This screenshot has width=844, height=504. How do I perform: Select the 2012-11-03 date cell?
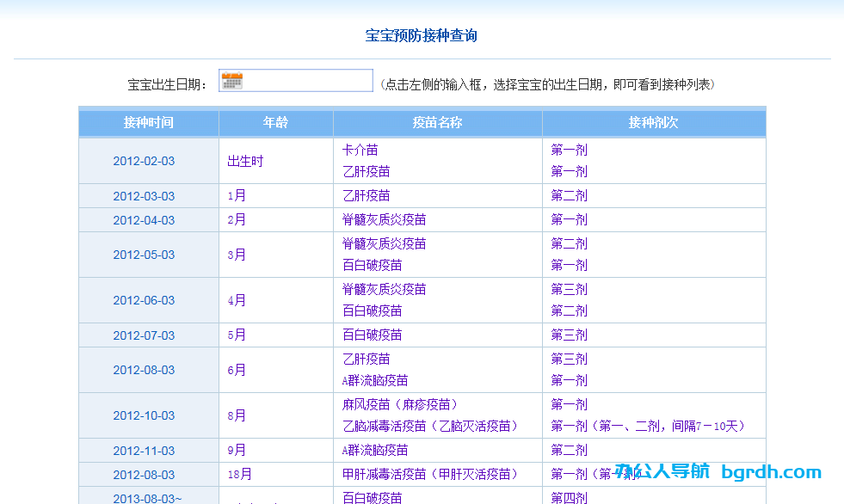144,451
